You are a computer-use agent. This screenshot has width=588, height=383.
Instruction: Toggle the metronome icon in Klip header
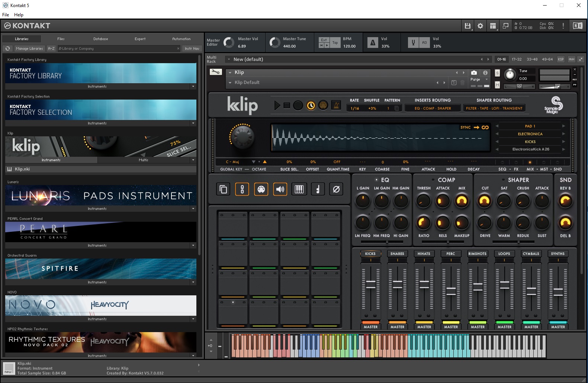point(336,106)
